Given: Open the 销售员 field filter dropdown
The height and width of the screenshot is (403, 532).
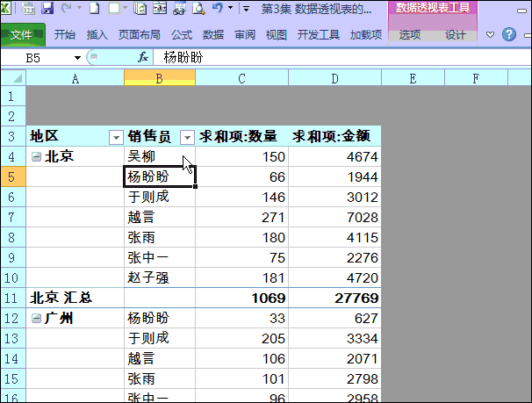Looking at the screenshot, I should 186,137.
